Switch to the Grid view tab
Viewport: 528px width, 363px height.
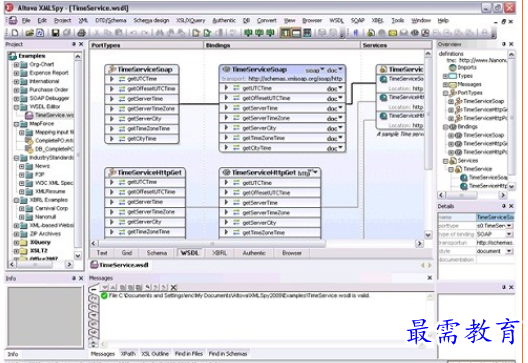pyautogui.click(x=127, y=253)
